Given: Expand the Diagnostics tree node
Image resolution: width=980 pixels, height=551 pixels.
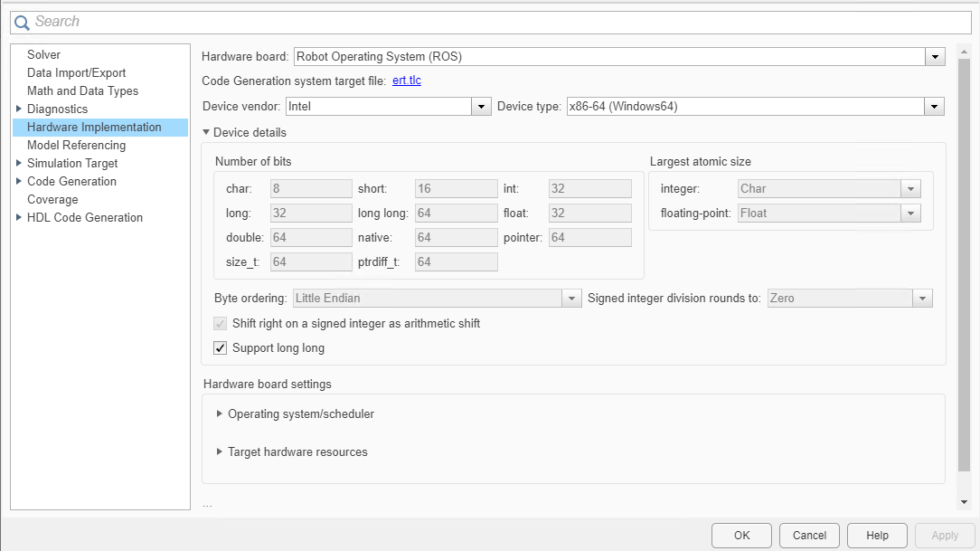Looking at the screenshot, I should 19,109.
